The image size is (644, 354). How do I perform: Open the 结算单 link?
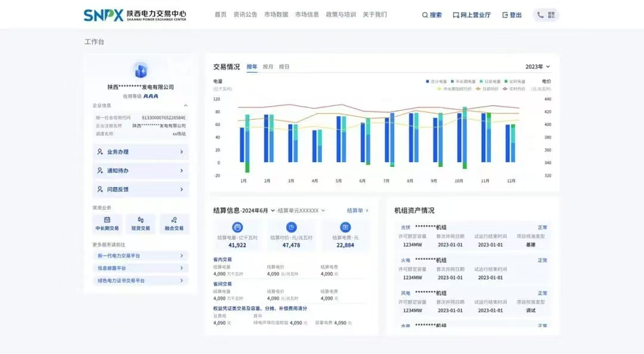[358, 210]
